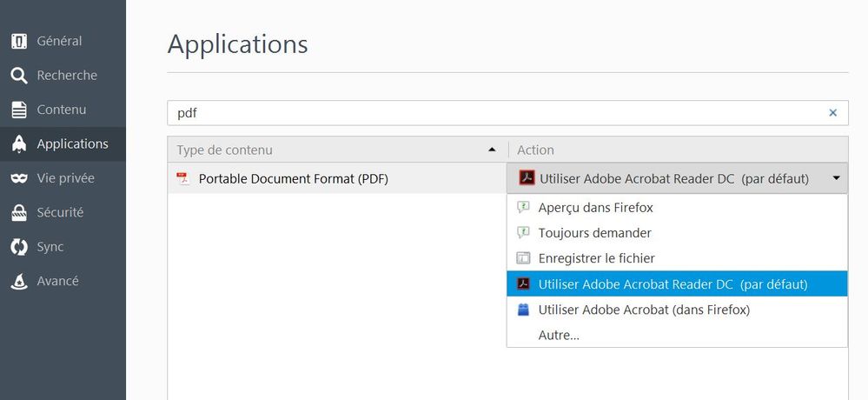Select highlighted Utiliser Adobe Acrobat Reader DC option
The height and width of the screenshot is (400, 868).
point(677,284)
